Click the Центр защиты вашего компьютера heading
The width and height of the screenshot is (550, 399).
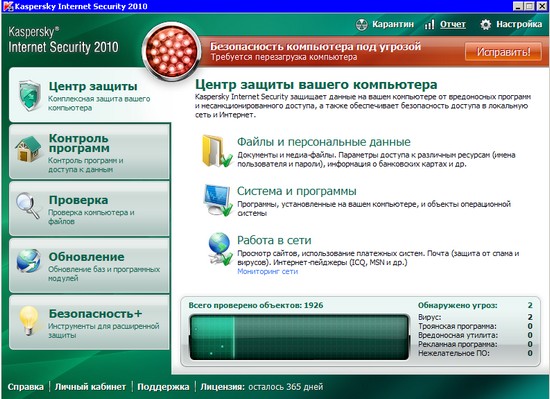pyautogui.click(x=316, y=84)
